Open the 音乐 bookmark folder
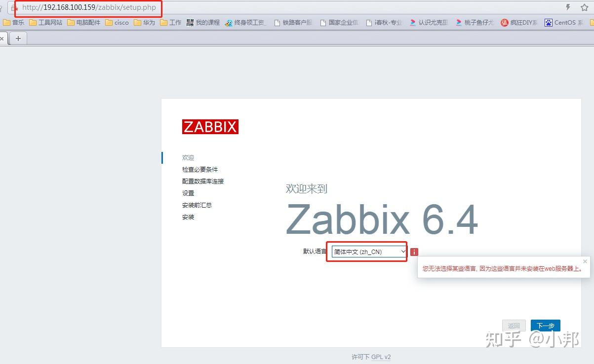Screen dimensions: 594x364 (14, 22)
